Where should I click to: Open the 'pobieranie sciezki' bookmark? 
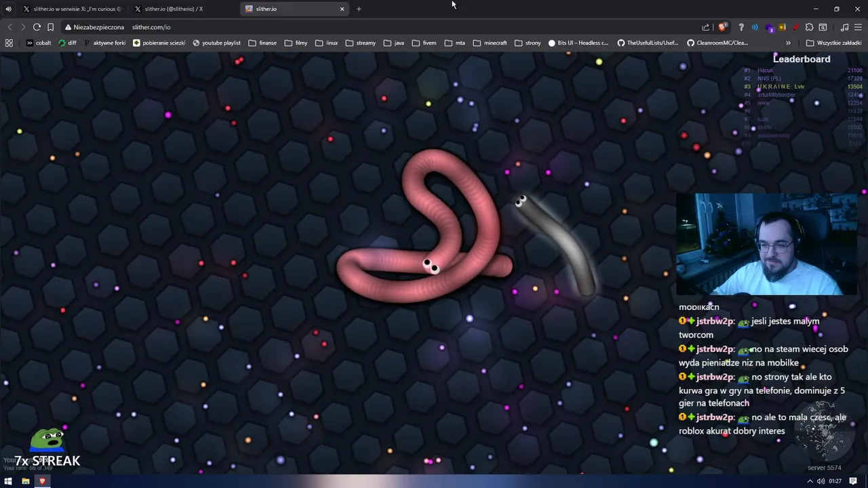pyautogui.click(x=159, y=43)
